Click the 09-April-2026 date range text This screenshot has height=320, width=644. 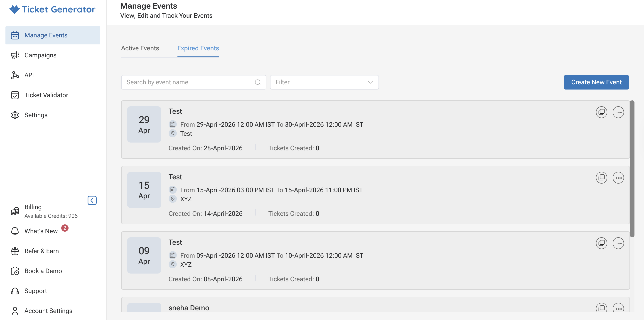coord(271,255)
